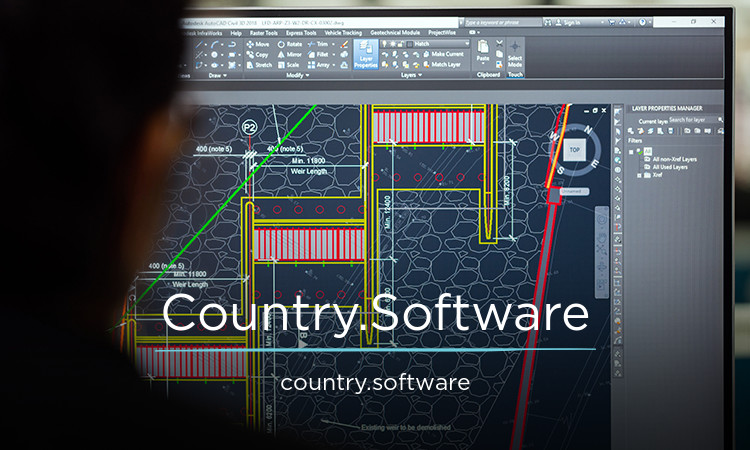Viewport: 750px width, 450px height.
Task: Activate the Trim tool
Action: [x=318, y=44]
